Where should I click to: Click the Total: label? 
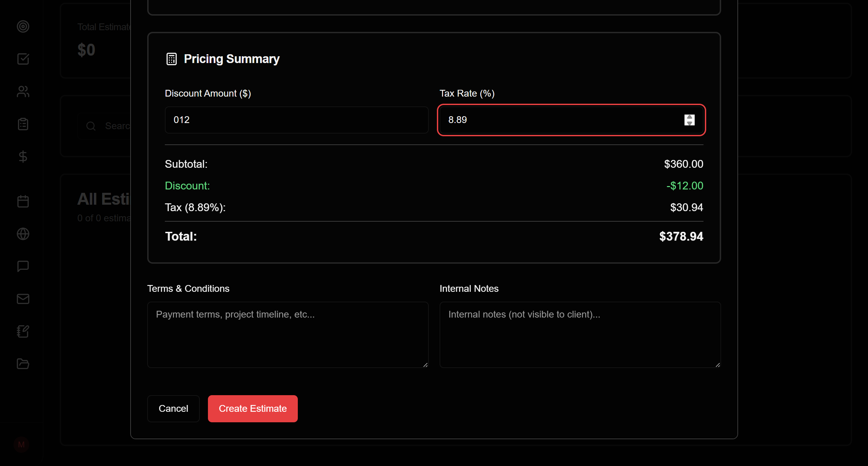pyautogui.click(x=181, y=237)
